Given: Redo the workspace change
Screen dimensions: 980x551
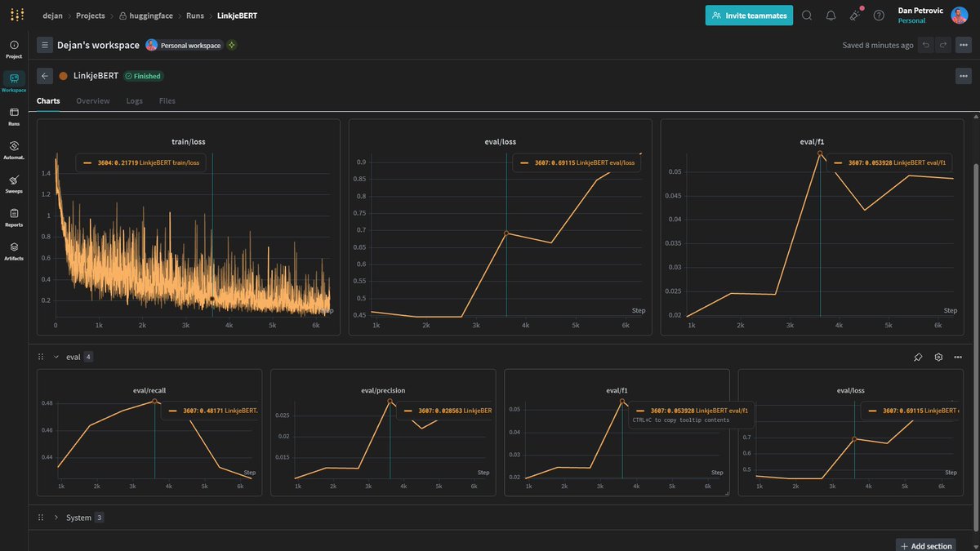Looking at the screenshot, I should tap(943, 45).
